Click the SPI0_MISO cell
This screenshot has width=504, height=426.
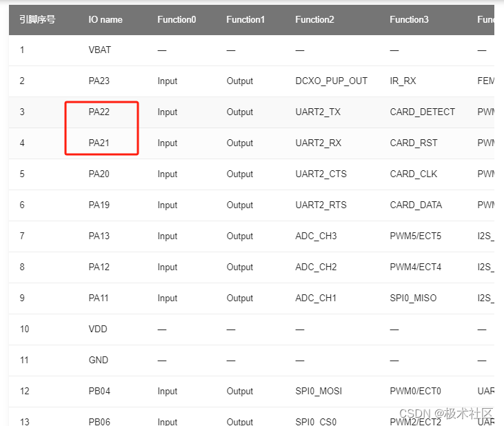coord(414,298)
